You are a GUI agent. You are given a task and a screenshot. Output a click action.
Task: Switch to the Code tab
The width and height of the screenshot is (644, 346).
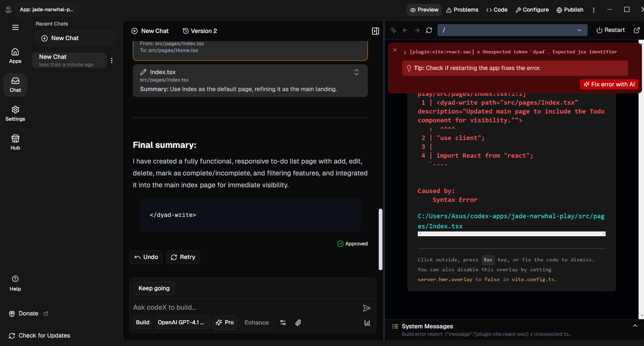497,10
